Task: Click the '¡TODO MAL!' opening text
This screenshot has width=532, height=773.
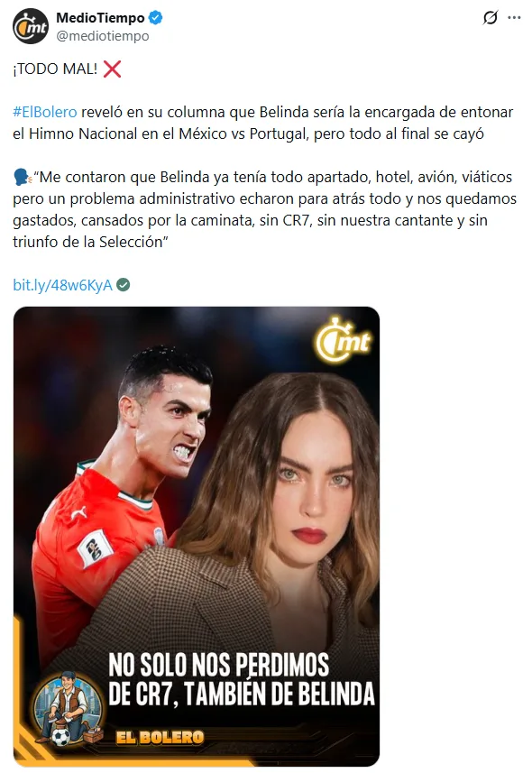Action: 55,69
